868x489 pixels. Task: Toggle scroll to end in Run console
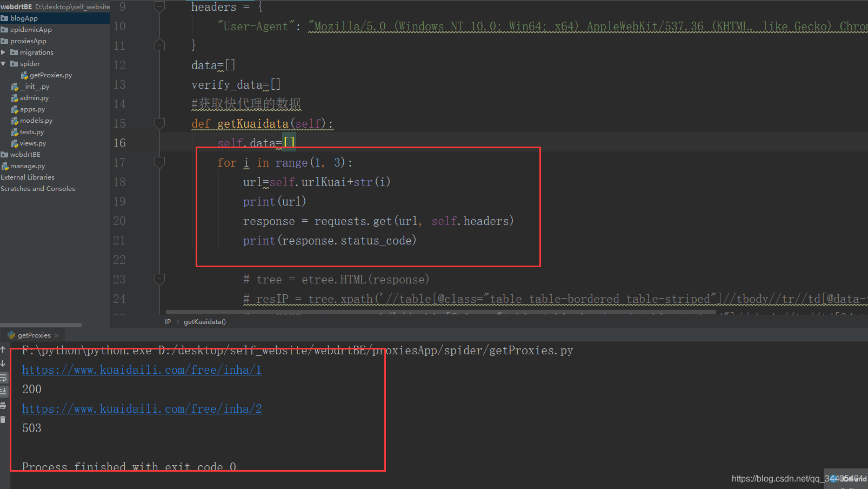click(x=3, y=391)
